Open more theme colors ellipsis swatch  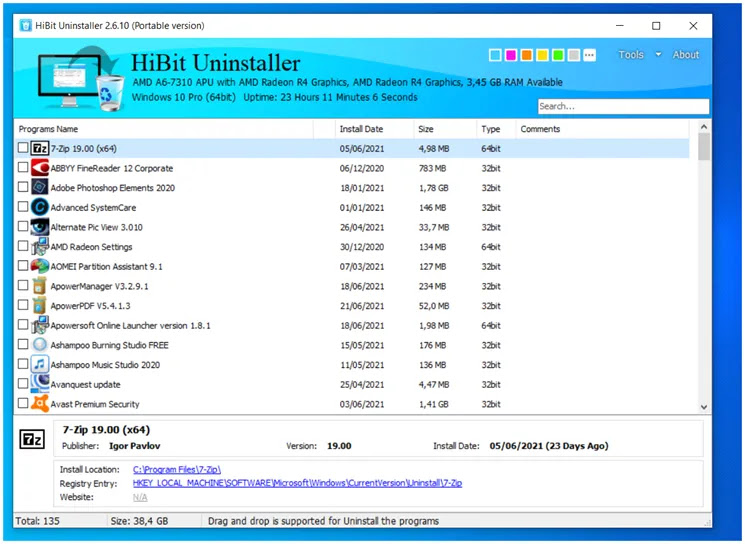[590, 55]
